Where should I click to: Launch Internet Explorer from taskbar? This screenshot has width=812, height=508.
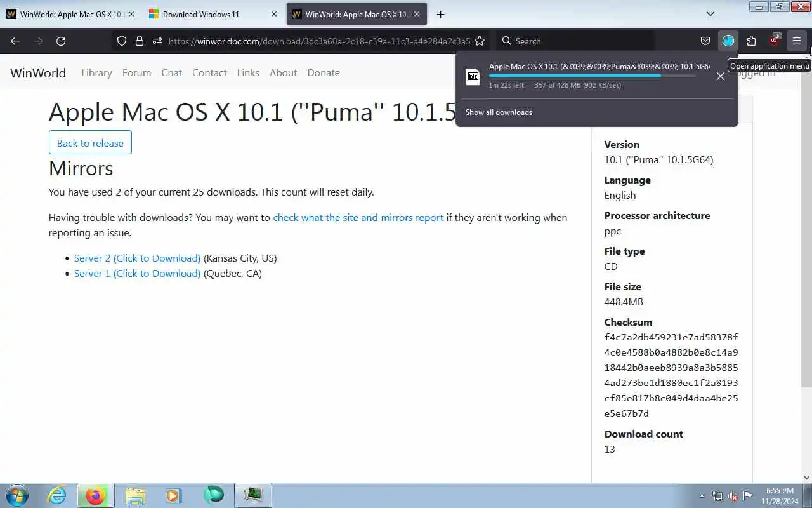tap(57, 495)
